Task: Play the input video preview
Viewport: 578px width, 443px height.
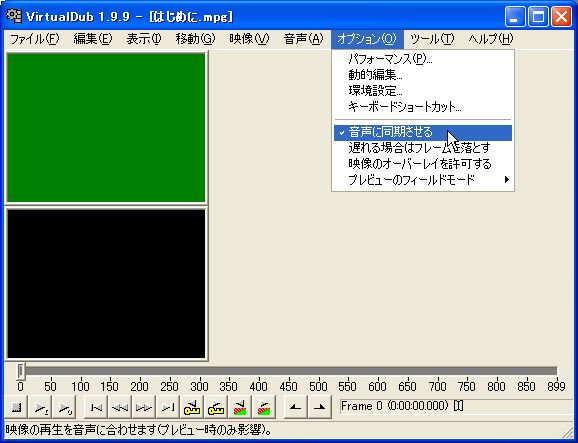Action: pyautogui.click(x=40, y=407)
